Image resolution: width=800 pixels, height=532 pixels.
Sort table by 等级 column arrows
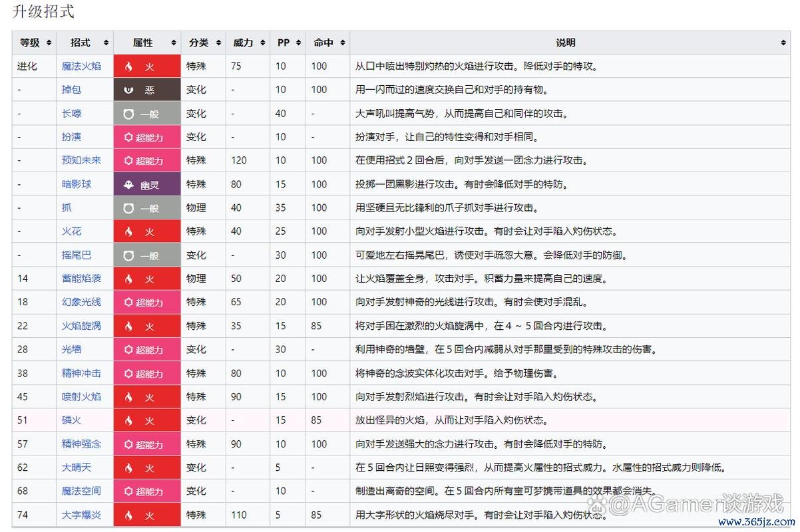[49, 43]
